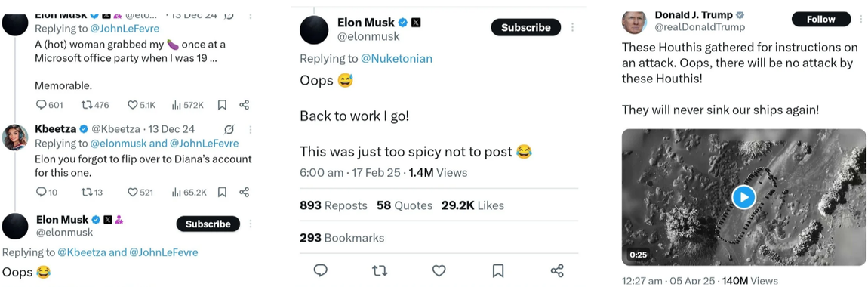
Task: Subscribe to Elon Musk in middle tweet
Action: (526, 27)
